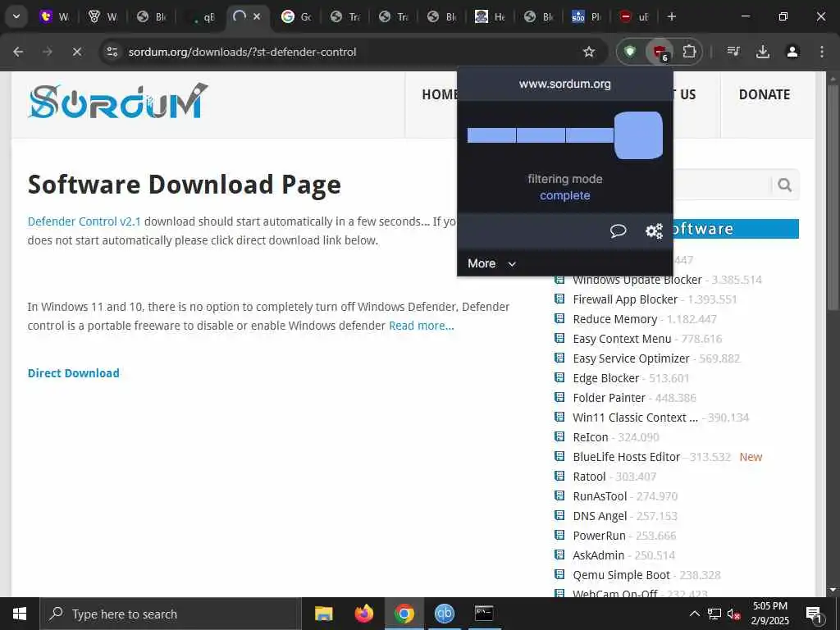Open the Chrome profile icon
This screenshot has height=630, width=840.
(792, 52)
